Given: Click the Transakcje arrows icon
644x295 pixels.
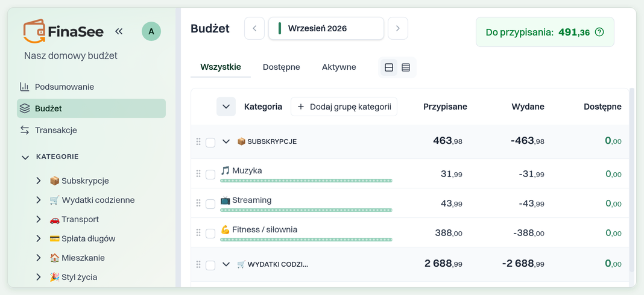Looking at the screenshot, I should point(25,130).
